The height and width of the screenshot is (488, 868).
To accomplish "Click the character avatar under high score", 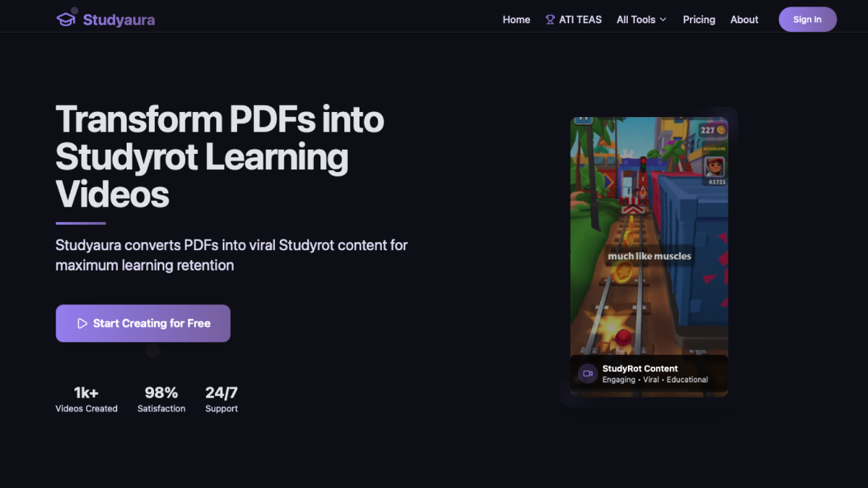I will pyautogui.click(x=714, y=166).
